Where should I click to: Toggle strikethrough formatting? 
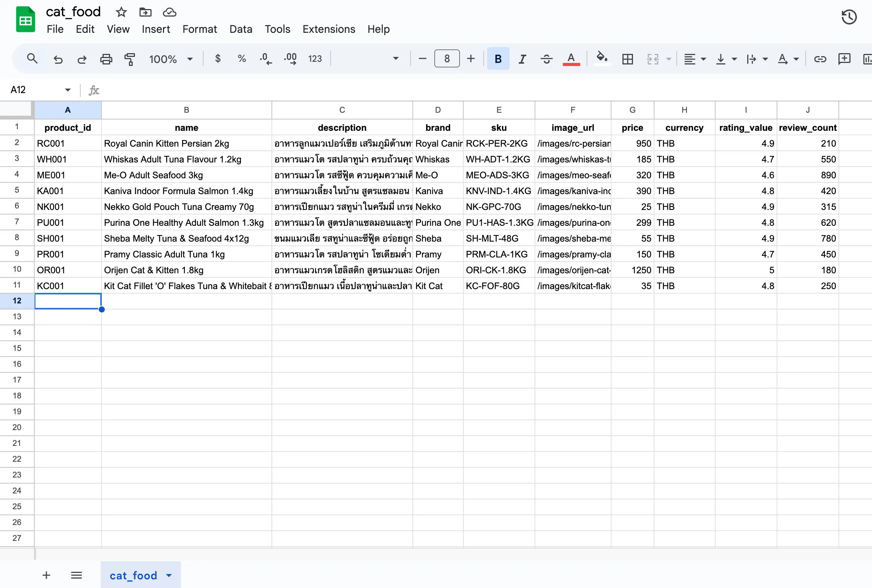pyautogui.click(x=546, y=59)
